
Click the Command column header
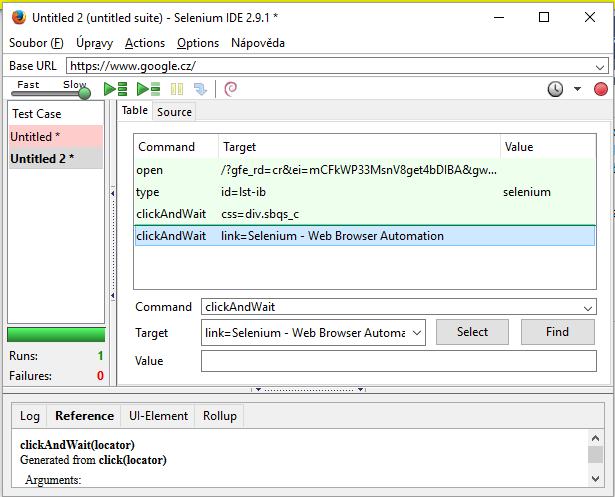coord(176,147)
